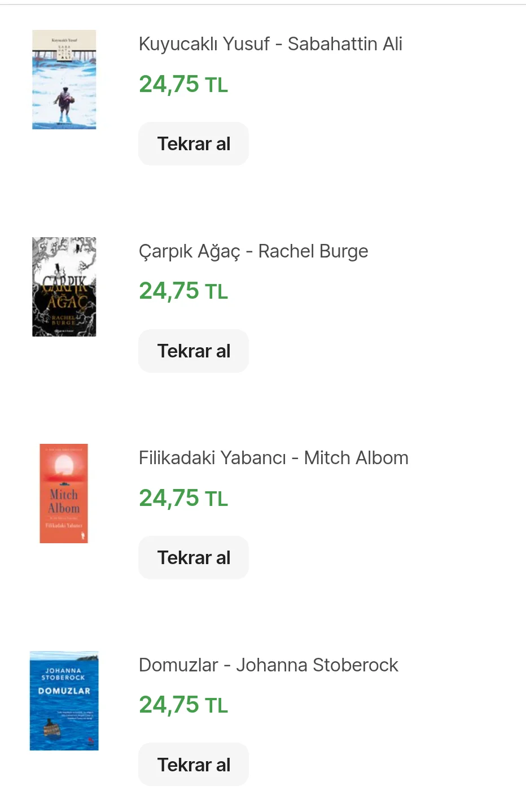This screenshot has height=812, width=526.
Task: Open the Çarpık Ağaç book cover thumbnail
Action: [64, 287]
